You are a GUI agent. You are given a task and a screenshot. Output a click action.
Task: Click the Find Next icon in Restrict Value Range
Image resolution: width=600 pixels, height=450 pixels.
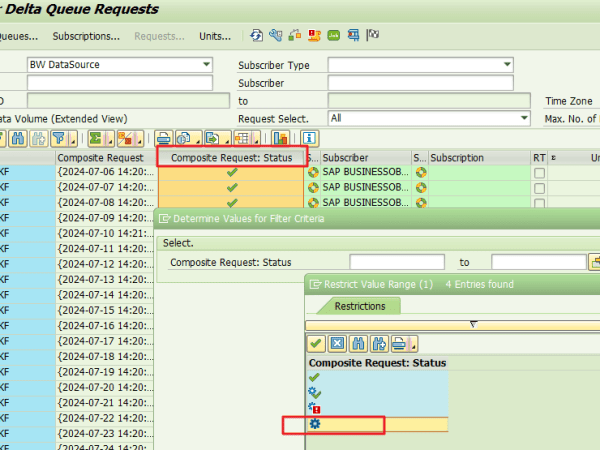click(x=379, y=344)
